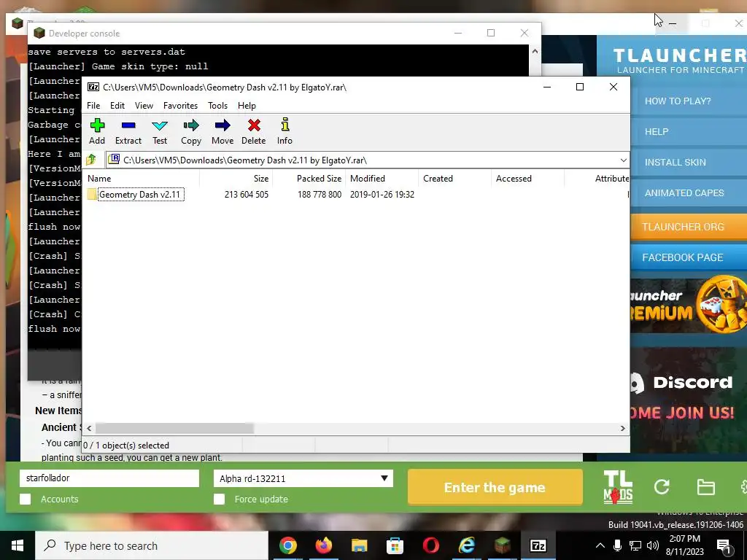Screen dimensions: 747x560
Task: Click the microphone tray icon
Action: [x=617, y=545]
